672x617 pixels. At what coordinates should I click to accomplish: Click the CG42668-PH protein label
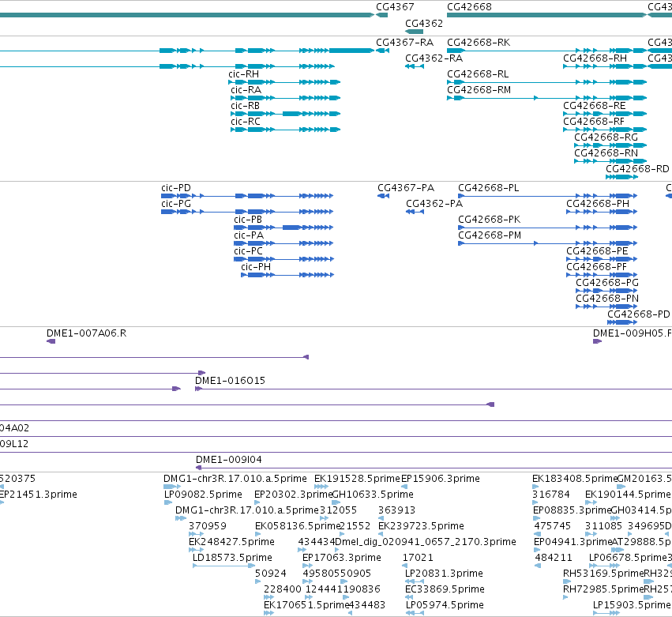pos(598,204)
